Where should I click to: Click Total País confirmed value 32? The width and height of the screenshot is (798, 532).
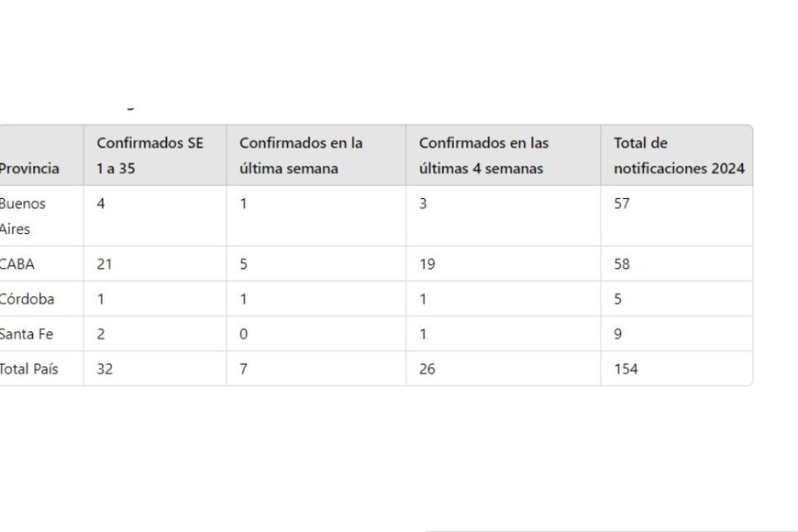(105, 369)
